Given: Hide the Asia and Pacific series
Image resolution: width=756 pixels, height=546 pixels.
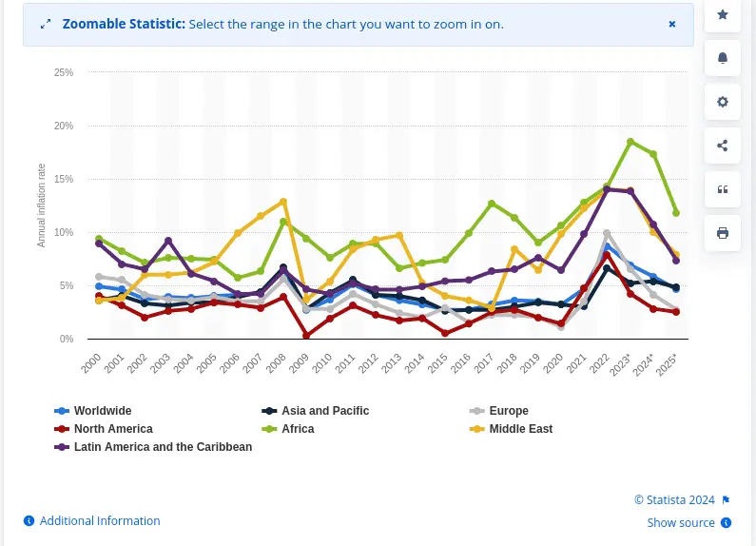Looking at the screenshot, I should click(x=324, y=411).
